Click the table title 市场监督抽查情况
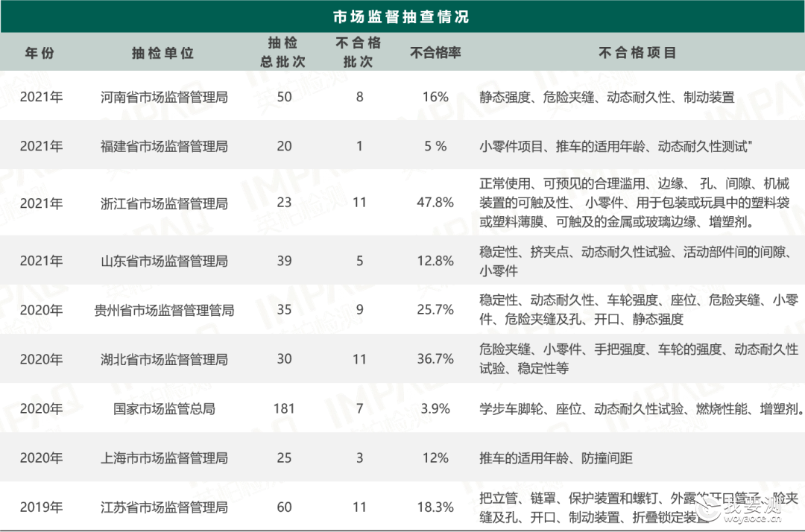Viewport: 805px width, 532px height. point(401,17)
